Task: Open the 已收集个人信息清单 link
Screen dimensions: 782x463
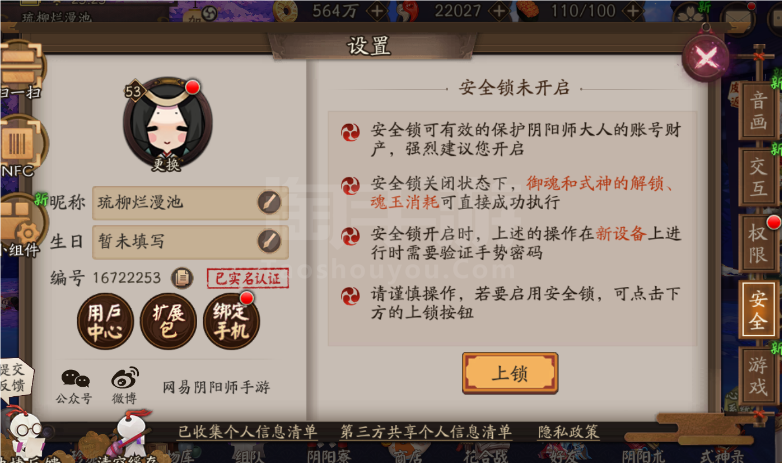Action: 247,432
